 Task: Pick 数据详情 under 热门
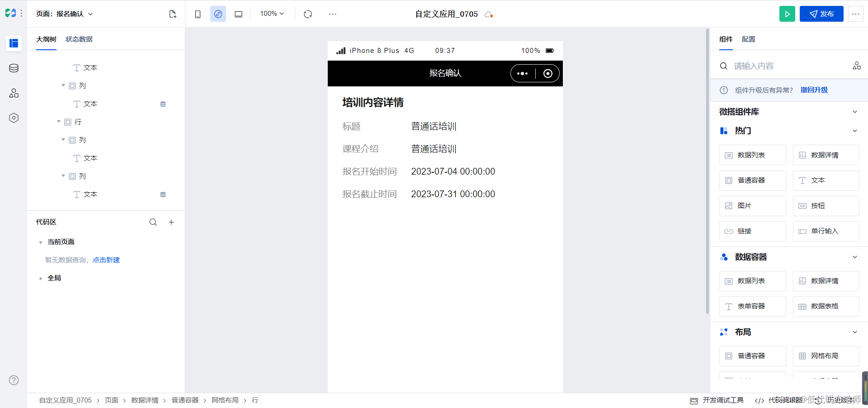[x=826, y=155]
